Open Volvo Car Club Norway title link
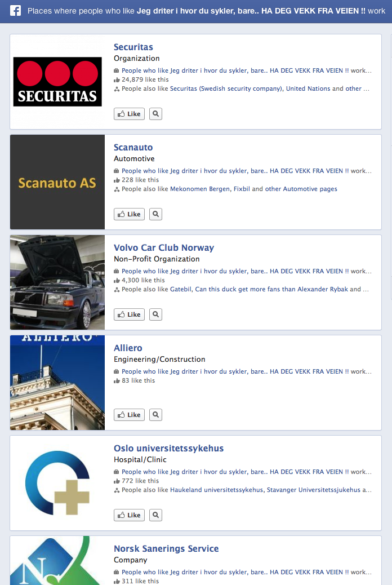 pos(164,248)
